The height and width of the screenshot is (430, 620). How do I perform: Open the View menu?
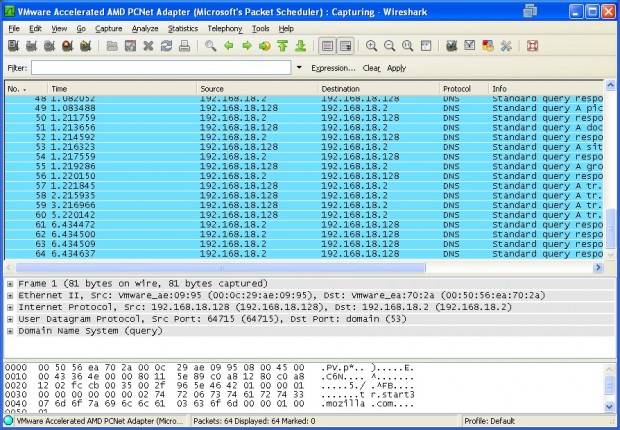(59, 28)
